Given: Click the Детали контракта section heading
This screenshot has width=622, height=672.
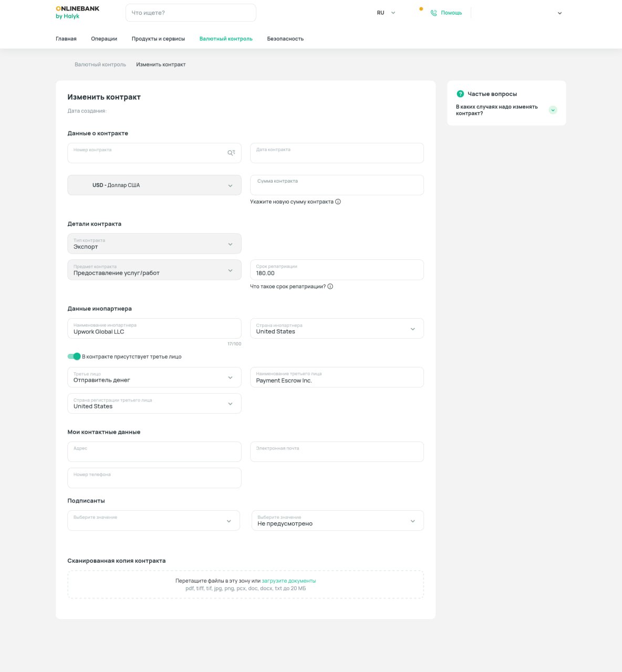Looking at the screenshot, I should click(x=95, y=224).
